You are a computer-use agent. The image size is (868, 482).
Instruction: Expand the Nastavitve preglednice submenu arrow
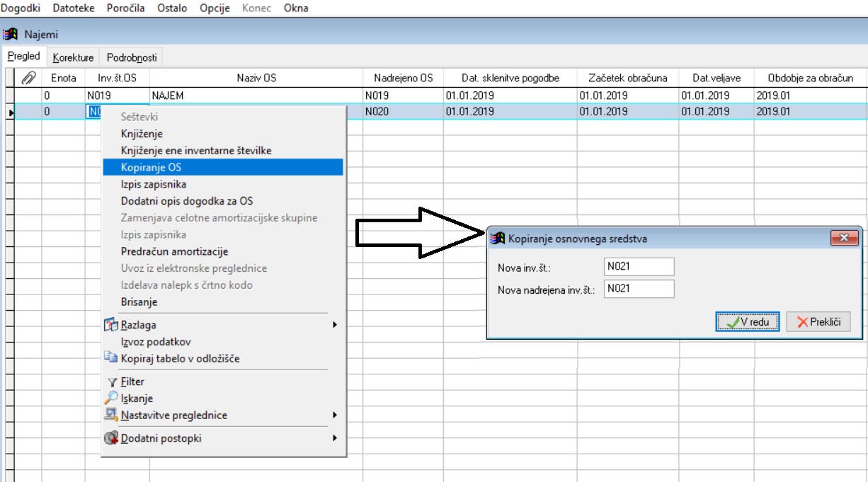pyautogui.click(x=335, y=415)
